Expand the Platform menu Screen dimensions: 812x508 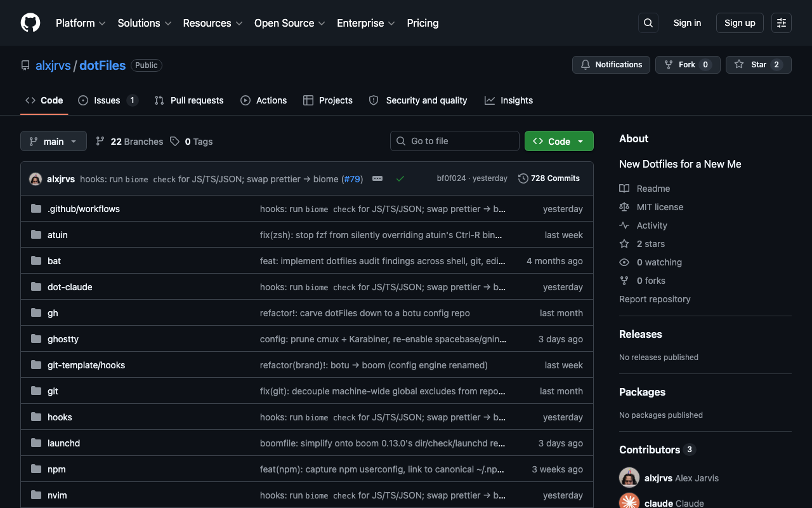coord(81,23)
